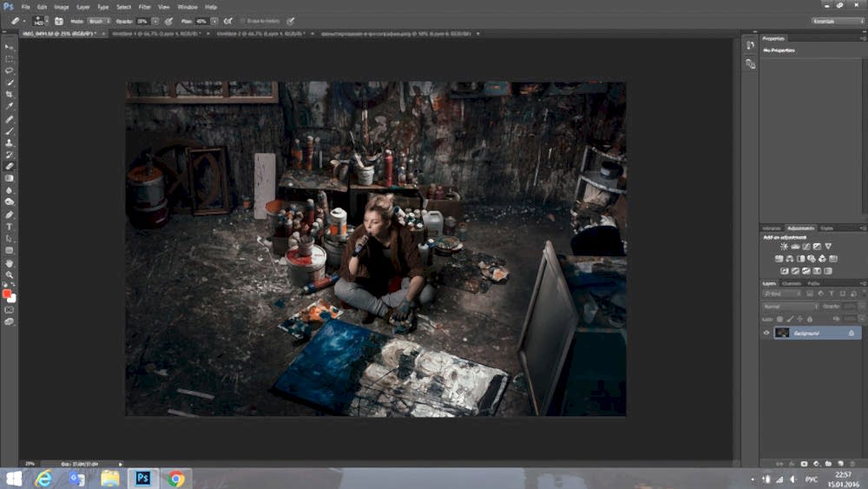Open the Image menu
868x489 pixels.
click(61, 7)
